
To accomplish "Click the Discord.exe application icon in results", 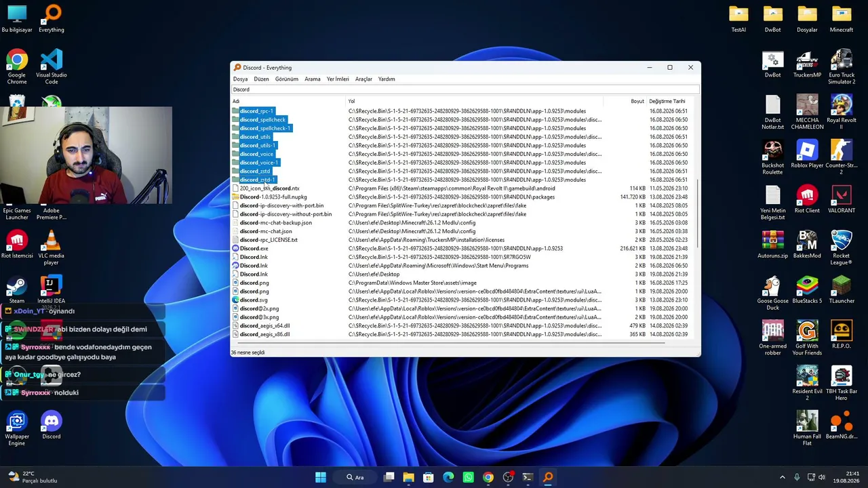I will coord(235,249).
